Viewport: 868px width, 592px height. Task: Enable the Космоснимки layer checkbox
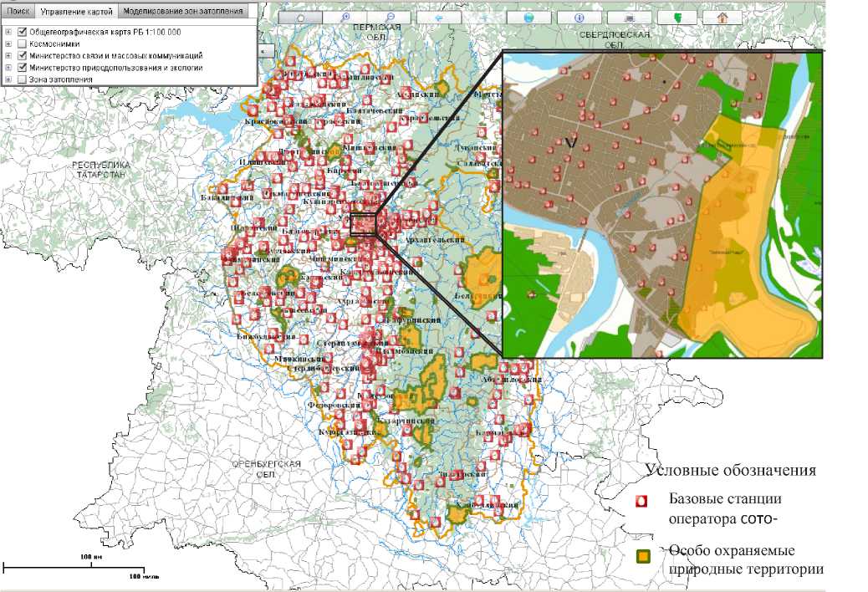click(x=22, y=43)
